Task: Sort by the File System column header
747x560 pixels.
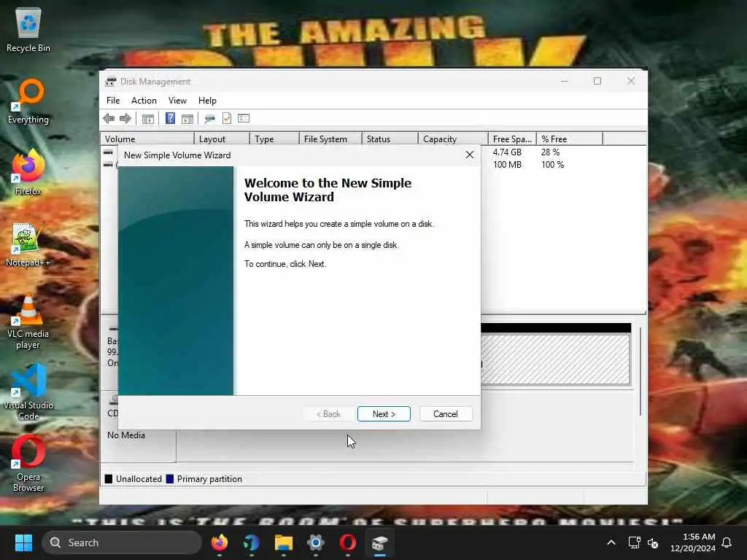Action: (330, 139)
